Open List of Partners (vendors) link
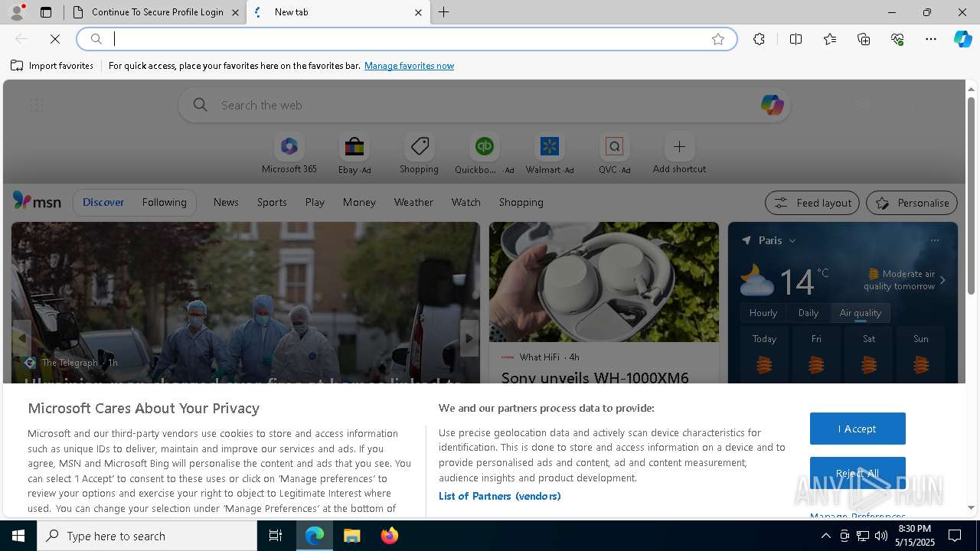The height and width of the screenshot is (551, 980). [499, 496]
